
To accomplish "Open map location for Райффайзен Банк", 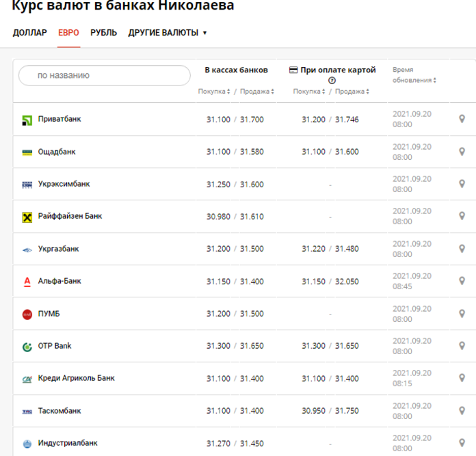I will (x=462, y=216).
